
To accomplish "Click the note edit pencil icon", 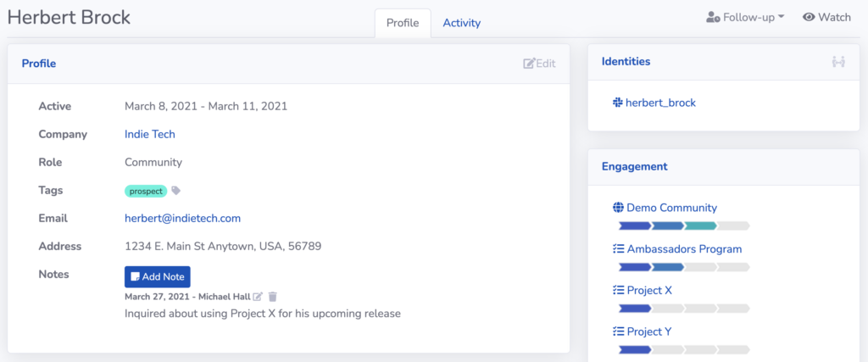I will coord(258,297).
